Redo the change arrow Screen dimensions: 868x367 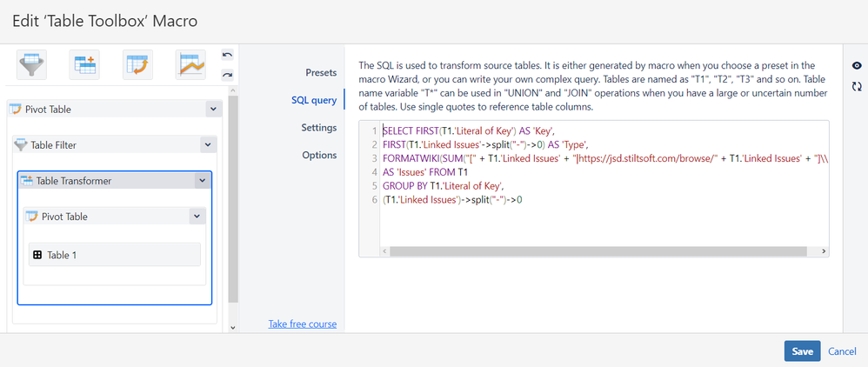[227, 74]
